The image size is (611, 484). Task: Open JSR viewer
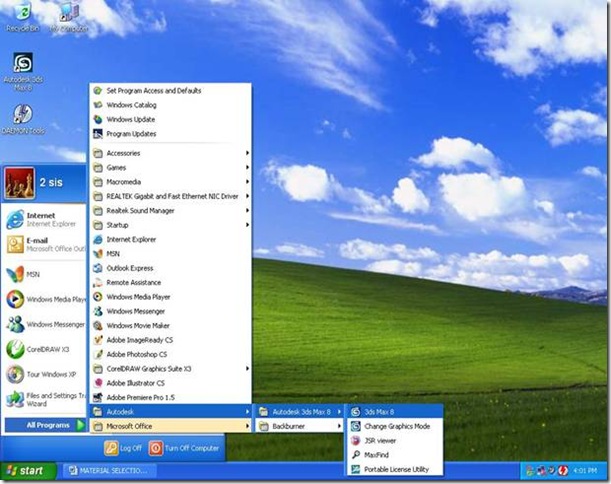(x=395, y=441)
